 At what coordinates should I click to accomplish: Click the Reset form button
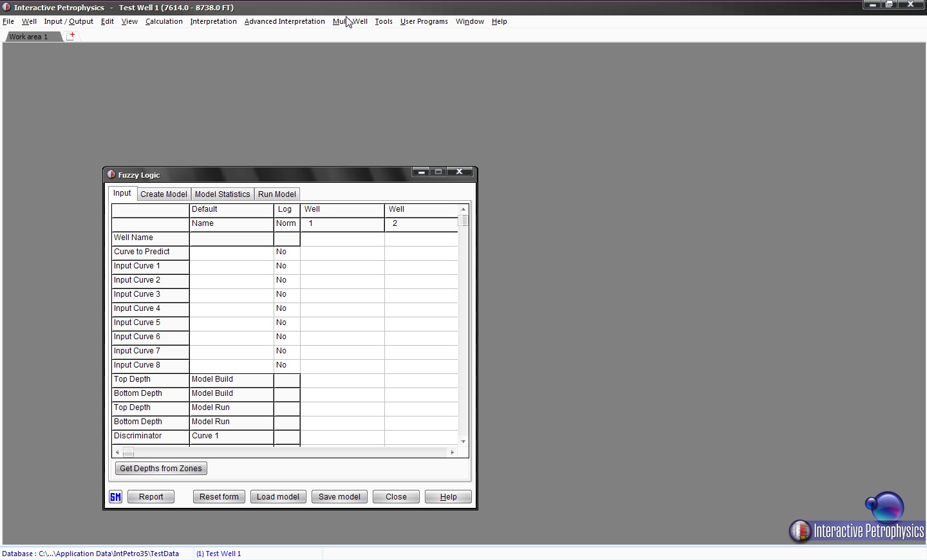click(x=219, y=497)
